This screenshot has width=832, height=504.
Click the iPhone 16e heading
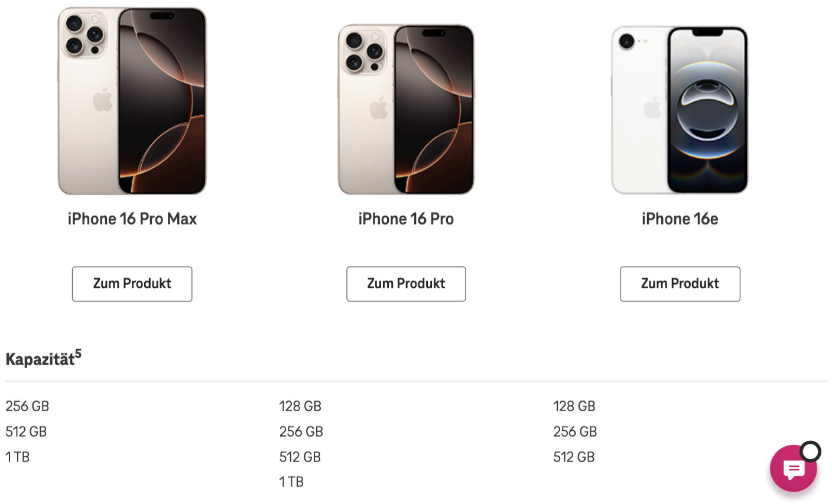point(680,219)
